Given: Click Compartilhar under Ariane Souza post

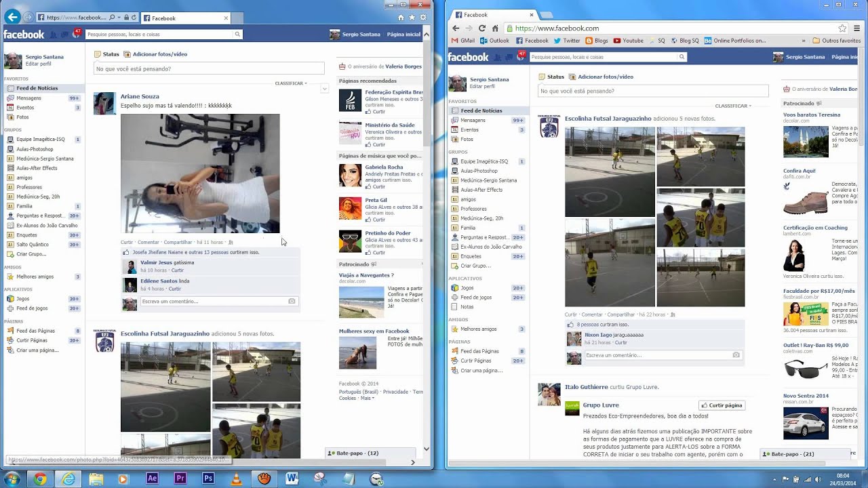Looking at the screenshot, I should [x=178, y=242].
